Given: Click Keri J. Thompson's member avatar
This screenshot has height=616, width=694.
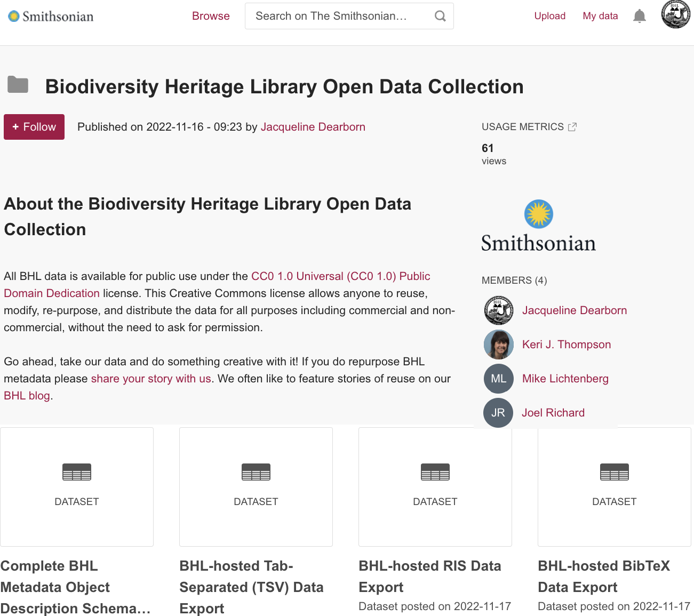Looking at the screenshot, I should pos(498,345).
